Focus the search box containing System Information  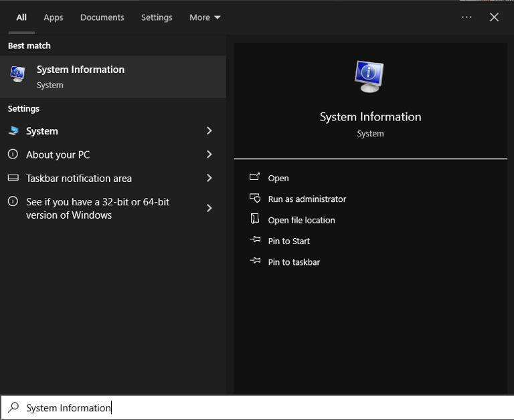click(x=257, y=407)
